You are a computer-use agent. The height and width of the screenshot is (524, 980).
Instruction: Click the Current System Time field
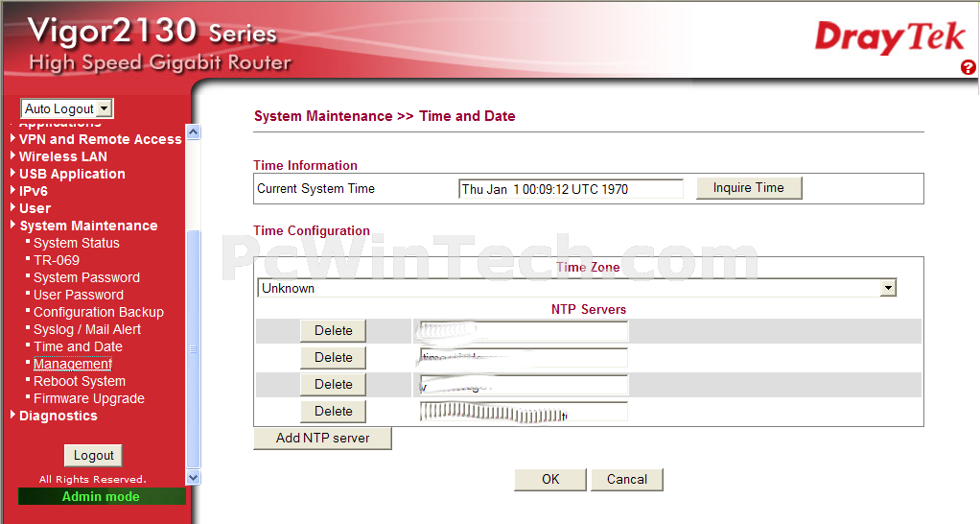coord(571,189)
